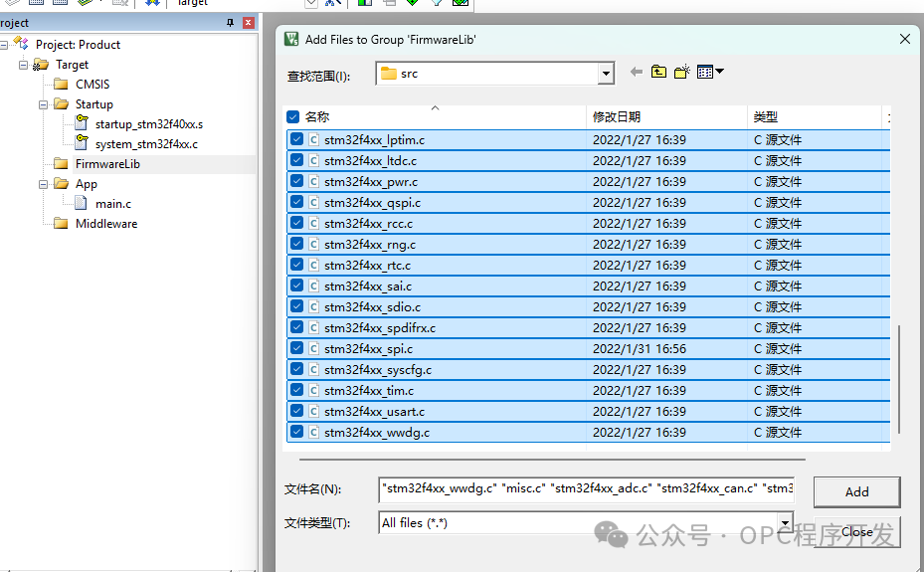
Task: Sort files by the 修改日期 column header
Action: [617, 116]
